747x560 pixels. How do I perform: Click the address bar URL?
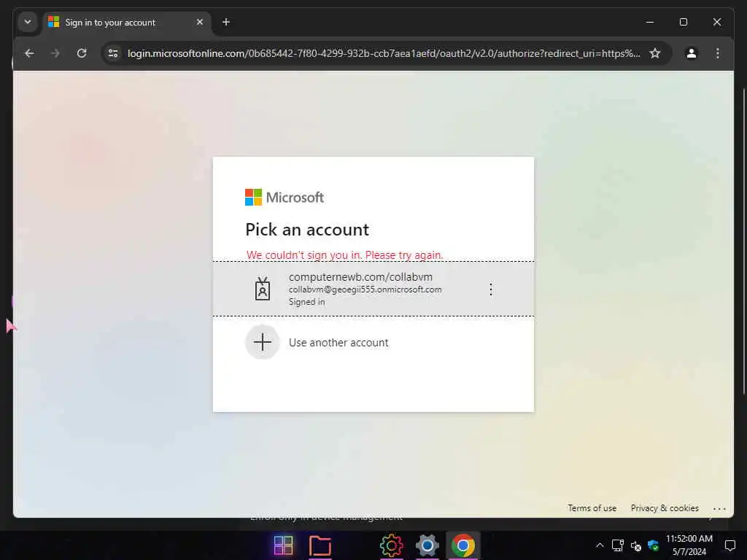pos(384,53)
